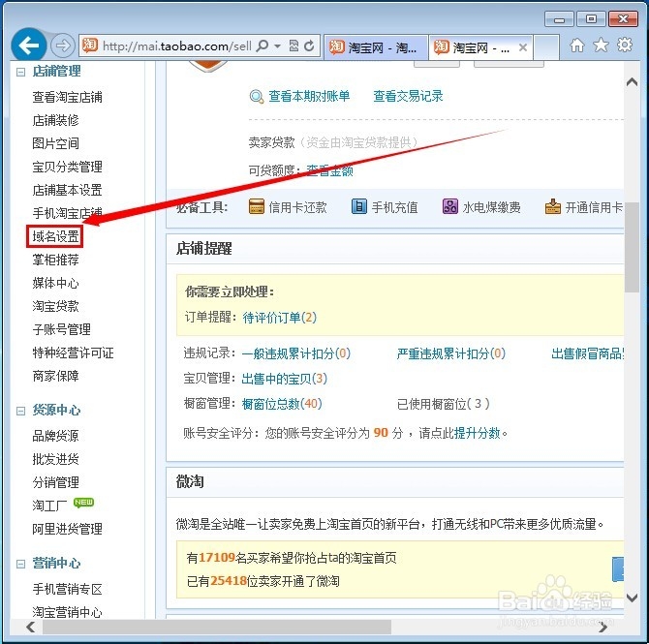Open 批发进货 in sidebar

click(55, 459)
